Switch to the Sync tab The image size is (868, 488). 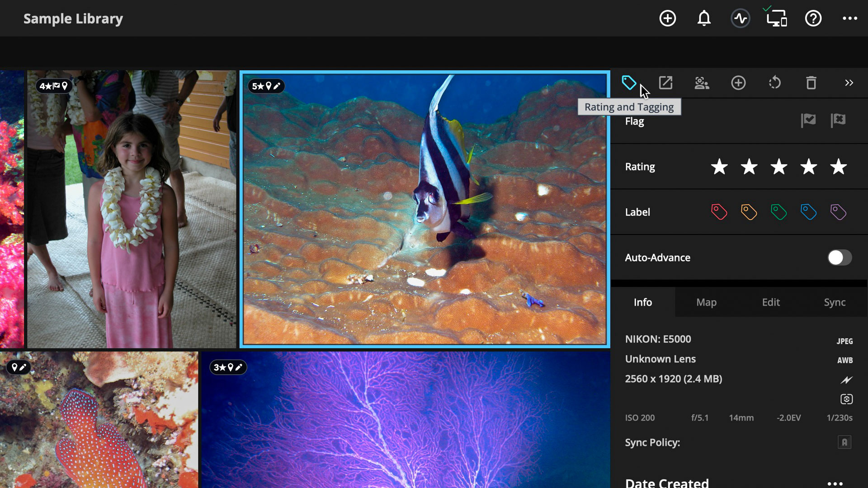tap(835, 302)
